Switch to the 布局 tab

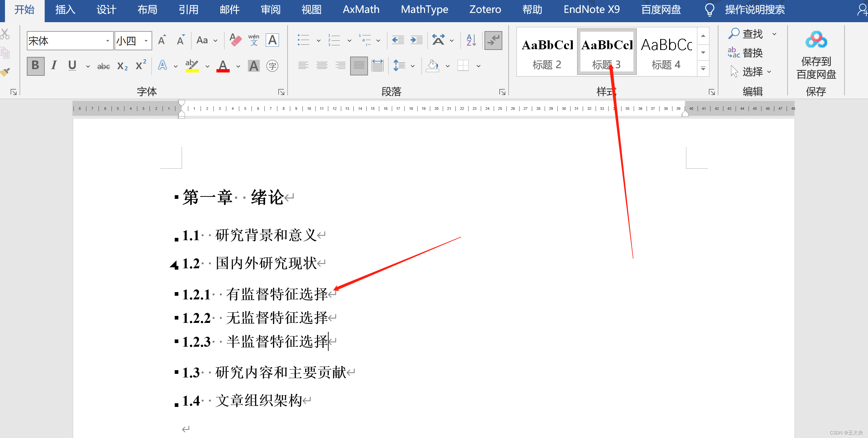coord(147,10)
